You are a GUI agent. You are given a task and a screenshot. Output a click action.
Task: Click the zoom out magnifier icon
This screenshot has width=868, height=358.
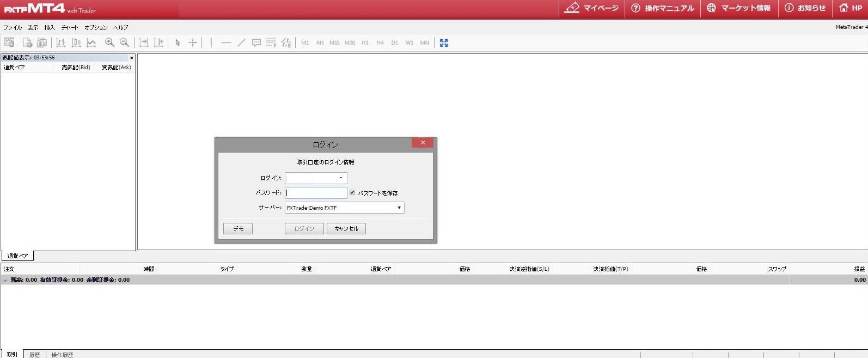125,43
